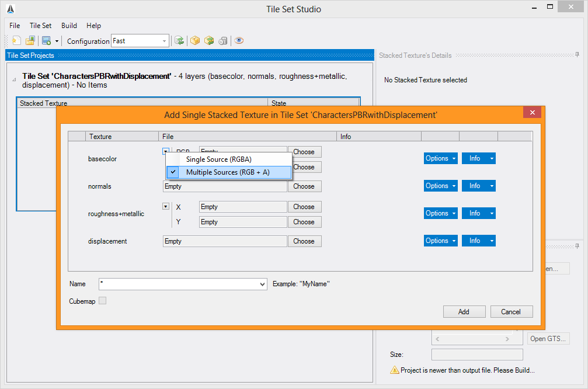Viewport: 588px width, 389px height.
Task: Click Add to create the stacked texture
Action: click(464, 312)
